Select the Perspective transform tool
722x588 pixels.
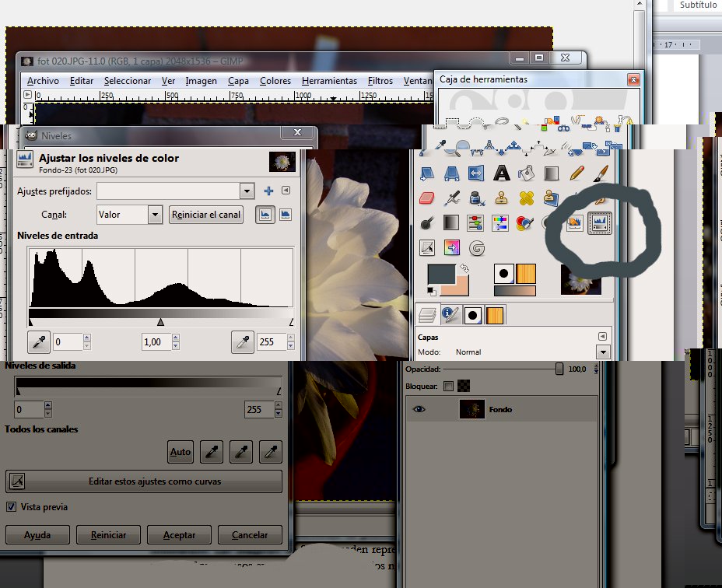click(x=451, y=173)
